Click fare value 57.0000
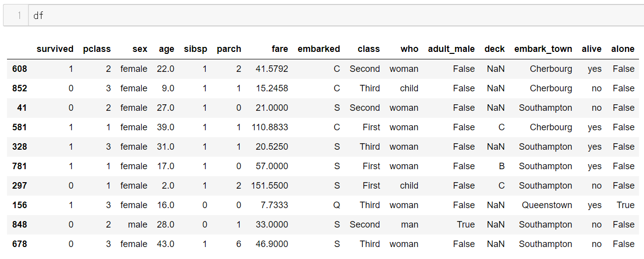644x259 pixels. pos(273,166)
